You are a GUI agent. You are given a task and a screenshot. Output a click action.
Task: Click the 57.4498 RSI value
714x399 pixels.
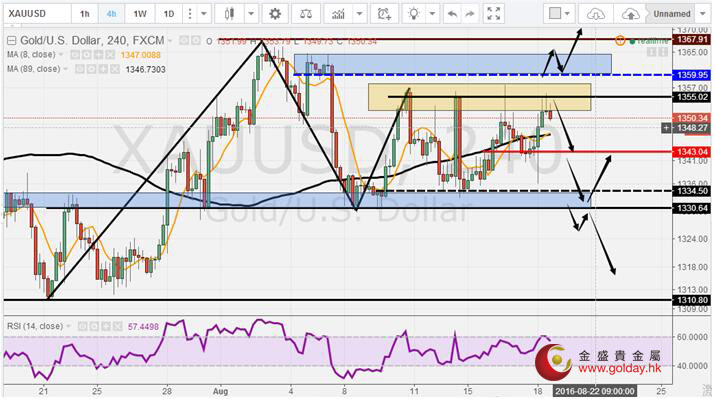coord(143,327)
